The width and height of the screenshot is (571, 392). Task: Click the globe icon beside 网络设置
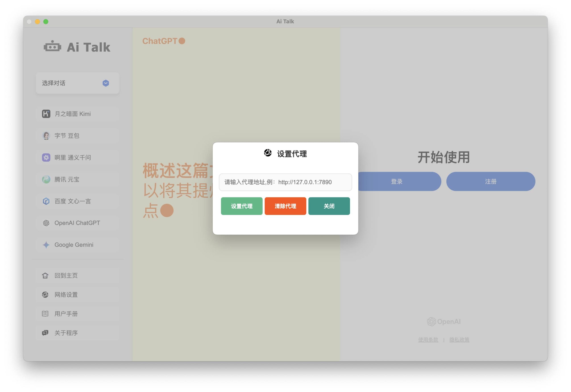pyautogui.click(x=45, y=295)
